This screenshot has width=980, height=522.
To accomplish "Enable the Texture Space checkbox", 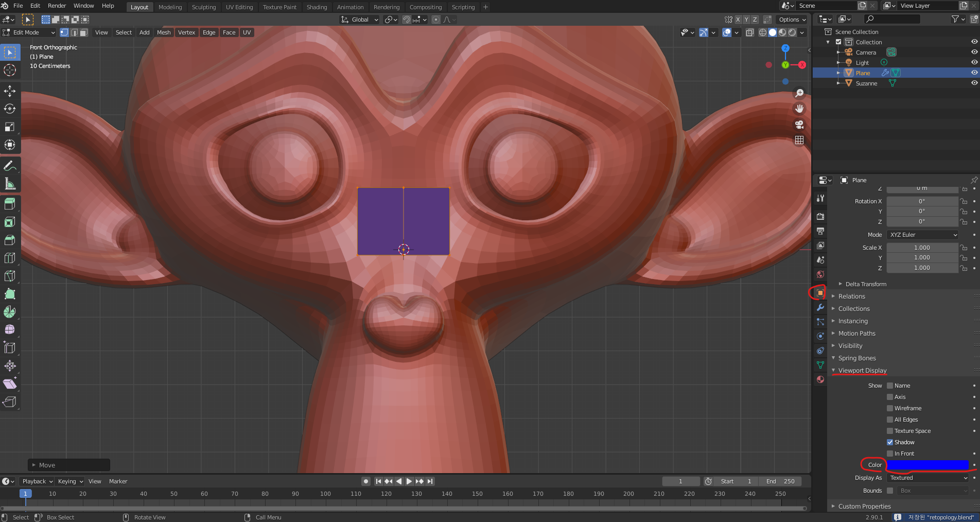I will pyautogui.click(x=890, y=431).
